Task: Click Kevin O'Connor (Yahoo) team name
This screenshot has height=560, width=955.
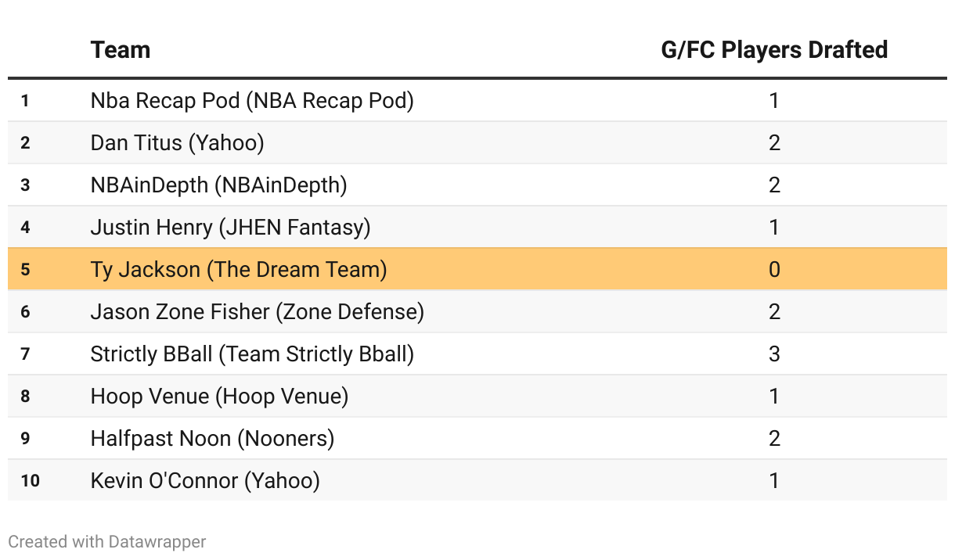Action: (x=205, y=480)
